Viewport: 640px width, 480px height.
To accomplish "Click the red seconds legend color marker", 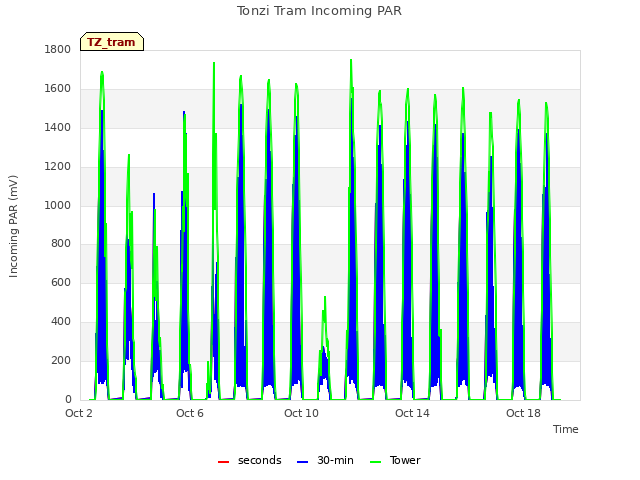I will click(x=223, y=462).
